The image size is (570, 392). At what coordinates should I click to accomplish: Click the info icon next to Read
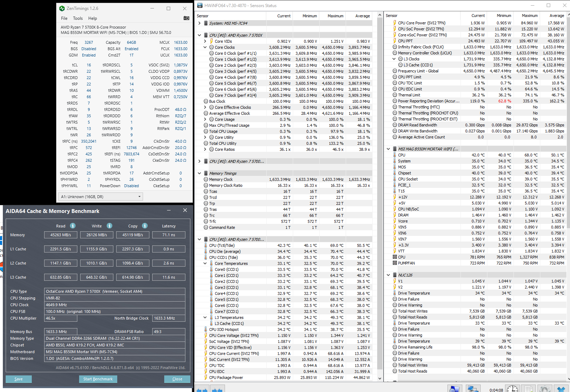(x=73, y=226)
